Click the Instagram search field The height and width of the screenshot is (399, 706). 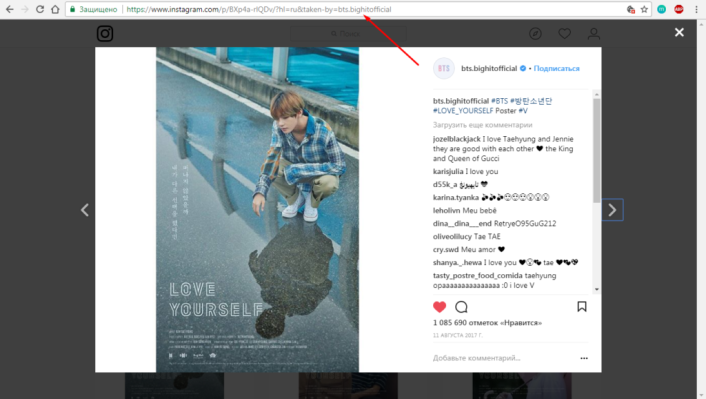(x=348, y=33)
